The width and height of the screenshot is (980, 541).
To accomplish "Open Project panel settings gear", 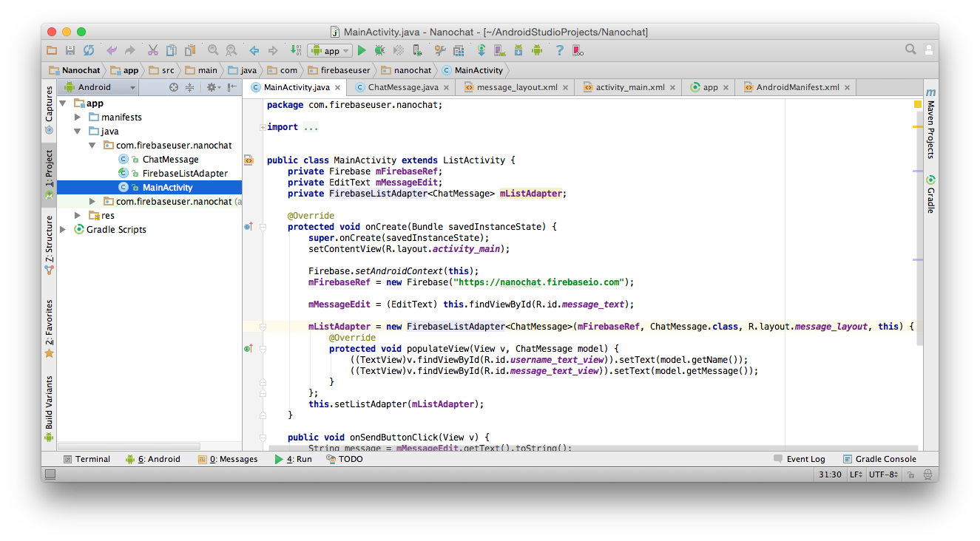I will click(x=212, y=87).
